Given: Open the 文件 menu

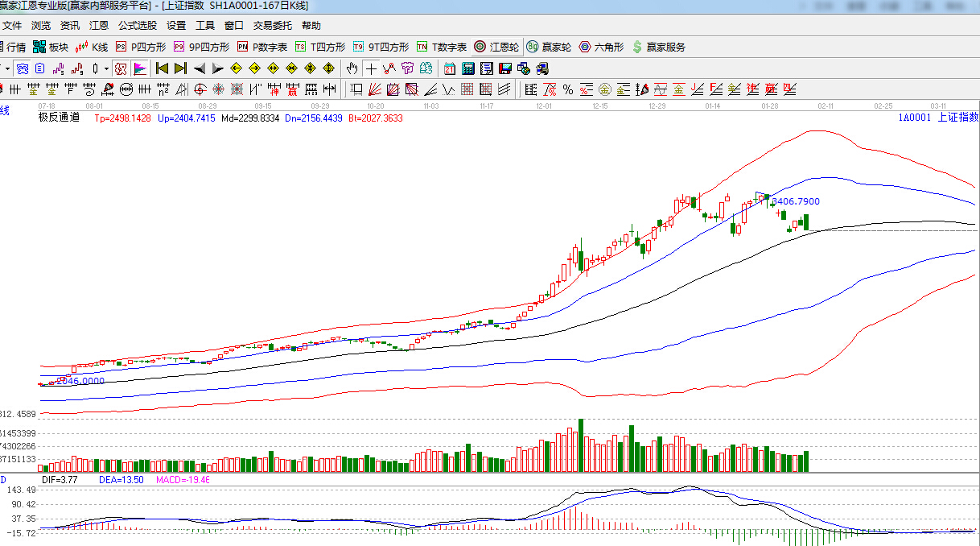Looking at the screenshot, I should click(x=12, y=26).
